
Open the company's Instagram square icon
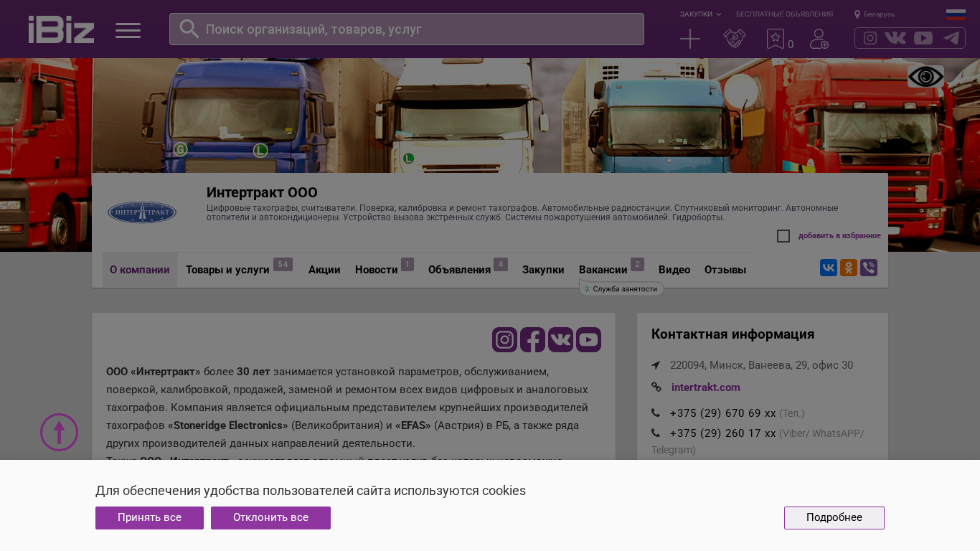(x=504, y=339)
